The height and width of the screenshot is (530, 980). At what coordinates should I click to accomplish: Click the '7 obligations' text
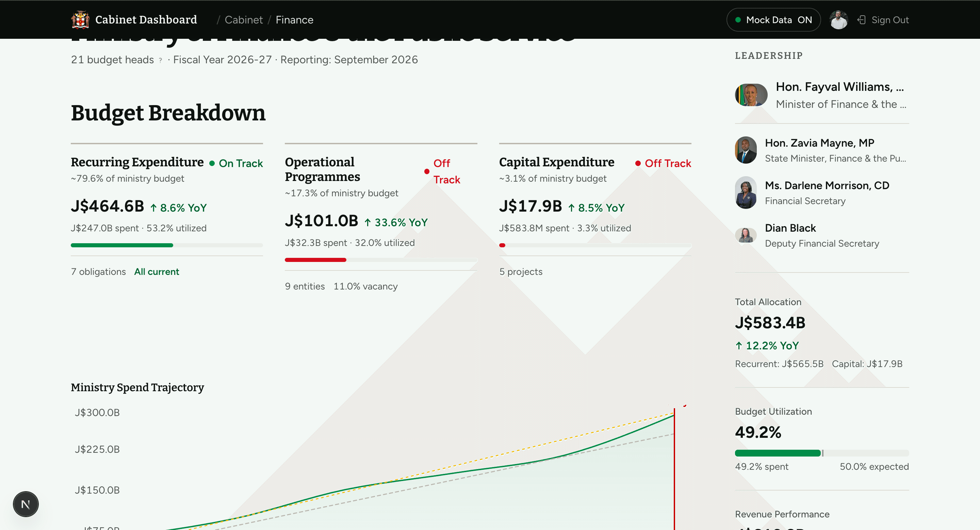(98, 272)
